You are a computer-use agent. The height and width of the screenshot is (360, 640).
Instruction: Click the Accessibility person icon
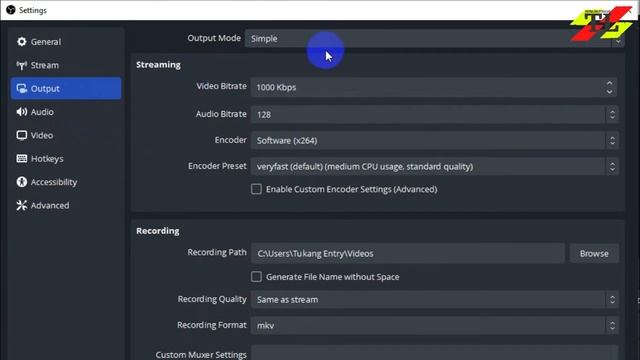point(22,182)
